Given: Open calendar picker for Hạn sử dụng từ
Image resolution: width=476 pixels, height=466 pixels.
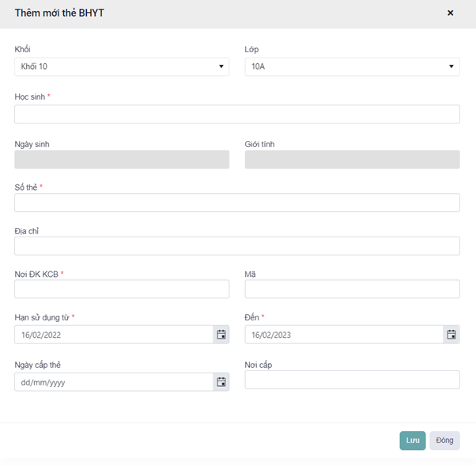Looking at the screenshot, I should (221, 335).
